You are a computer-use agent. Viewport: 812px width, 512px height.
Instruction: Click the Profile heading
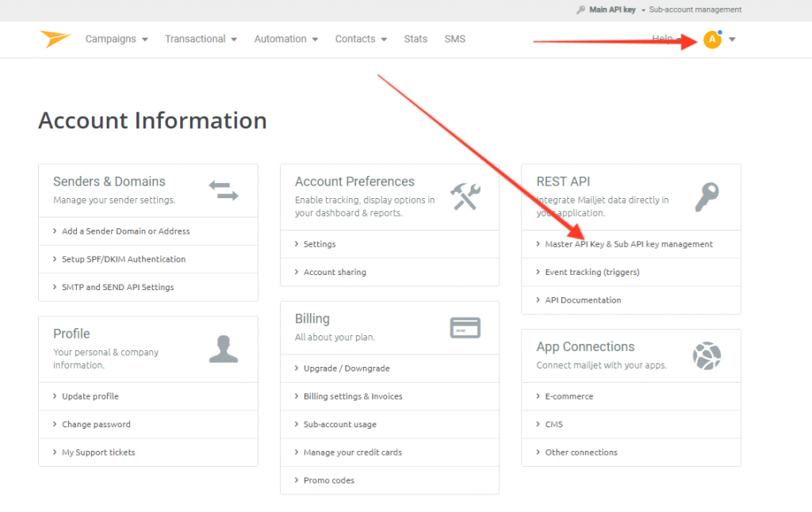(71, 334)
